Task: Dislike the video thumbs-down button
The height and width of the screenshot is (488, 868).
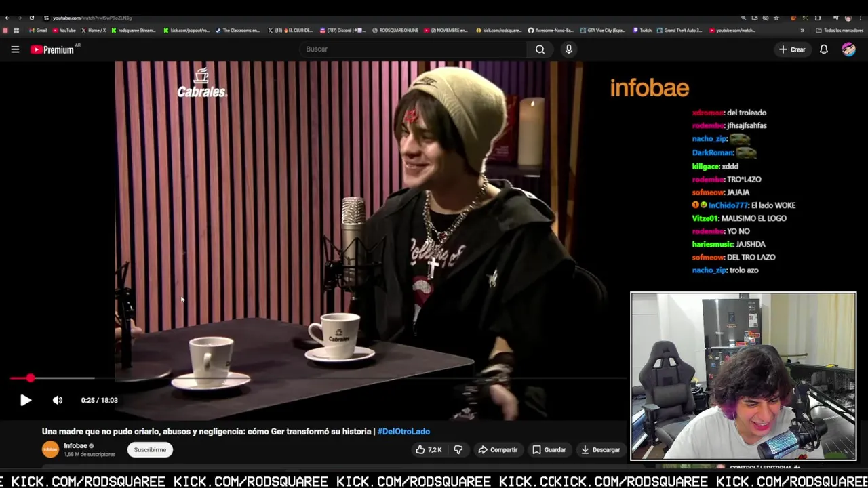Action: tap(458, 450)
